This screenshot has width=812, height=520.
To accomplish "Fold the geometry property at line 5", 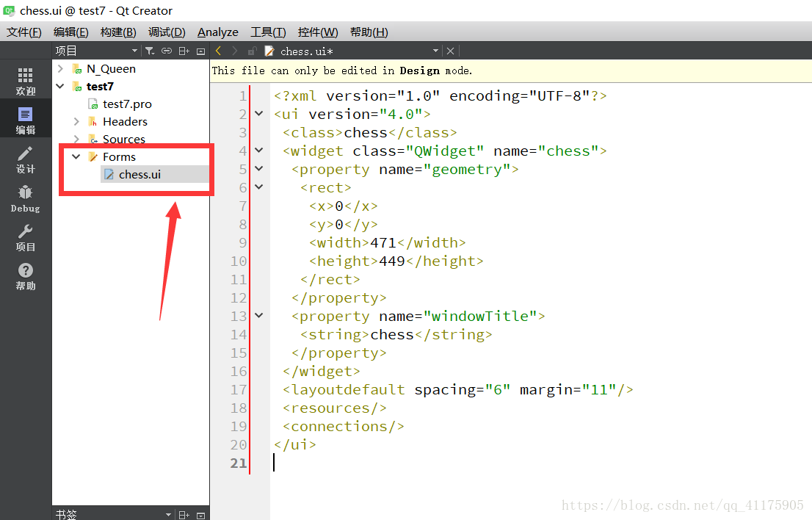I will point(259,168).
